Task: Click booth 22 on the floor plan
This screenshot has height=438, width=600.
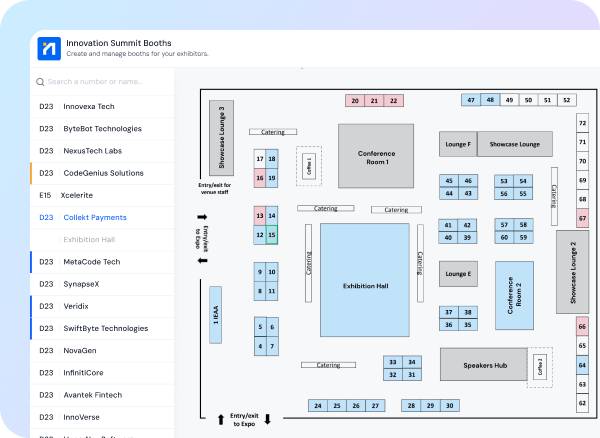Action: [394, 101]
